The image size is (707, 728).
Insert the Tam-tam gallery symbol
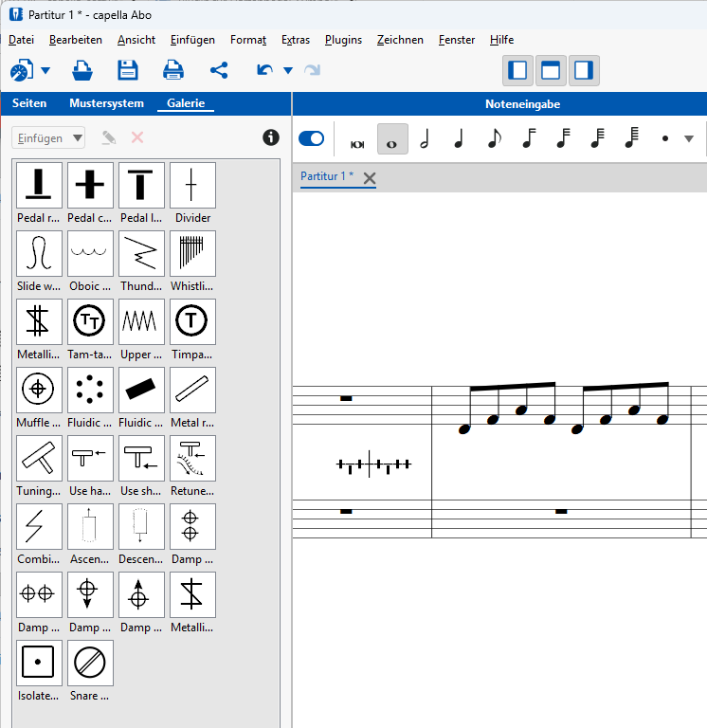point(91,322)
